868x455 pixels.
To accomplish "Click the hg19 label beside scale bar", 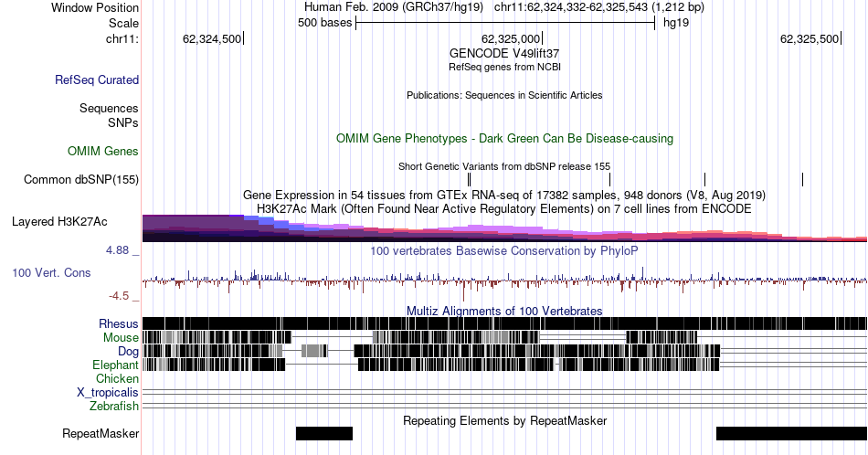I will (676, 23).
